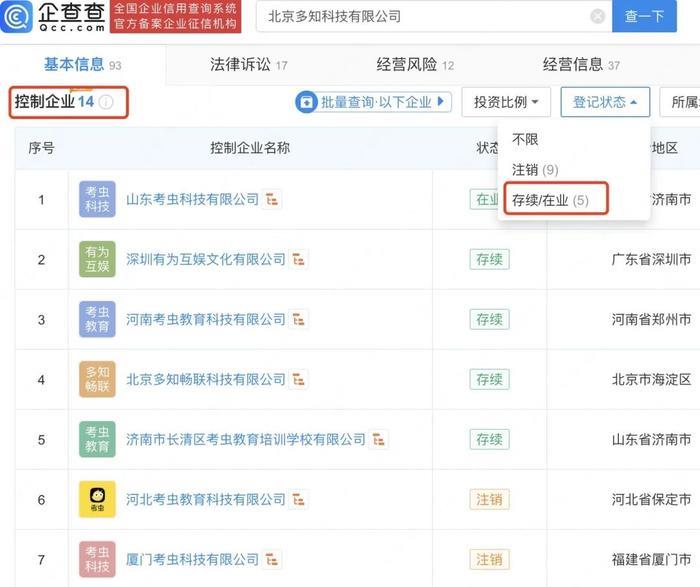Viewport: 700px width, 587px height.
Task: Click structure icon next to 北京多知畅联科技有限公司
Action: click(299, 380)
